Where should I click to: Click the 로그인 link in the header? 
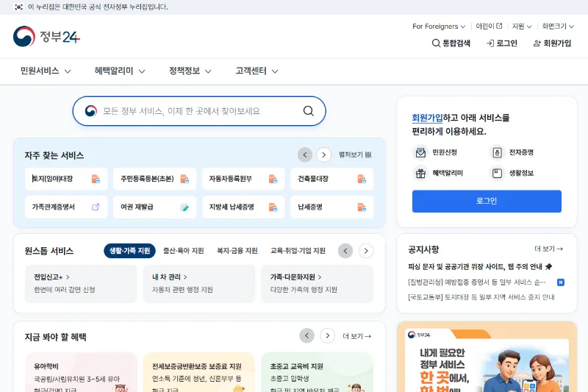pyautogui.click(x=502, y=43)
